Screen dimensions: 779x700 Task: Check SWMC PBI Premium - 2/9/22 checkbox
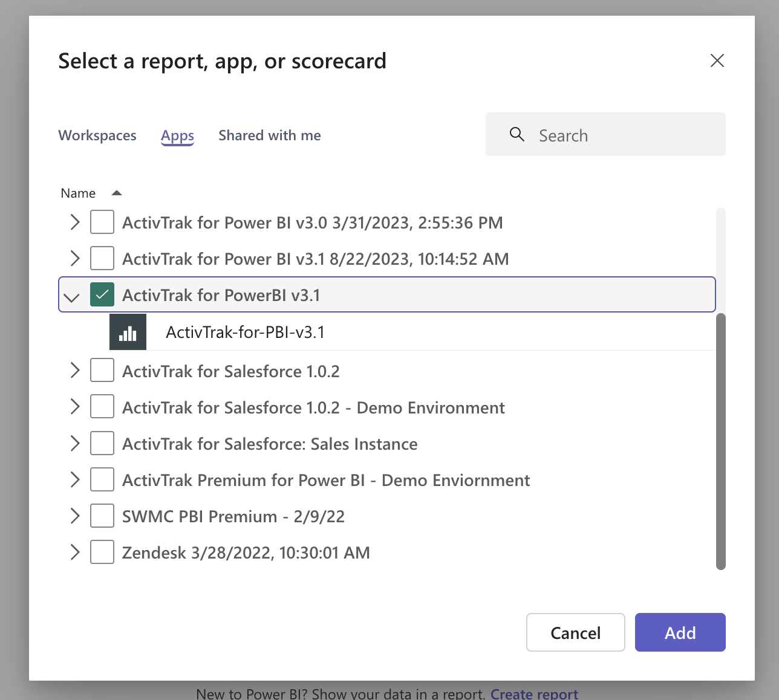pyautogui.click(x=102, y=516)
